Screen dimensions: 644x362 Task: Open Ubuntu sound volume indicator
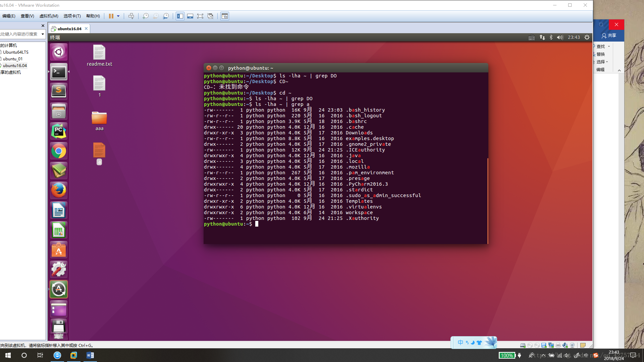tap(560, 37)
